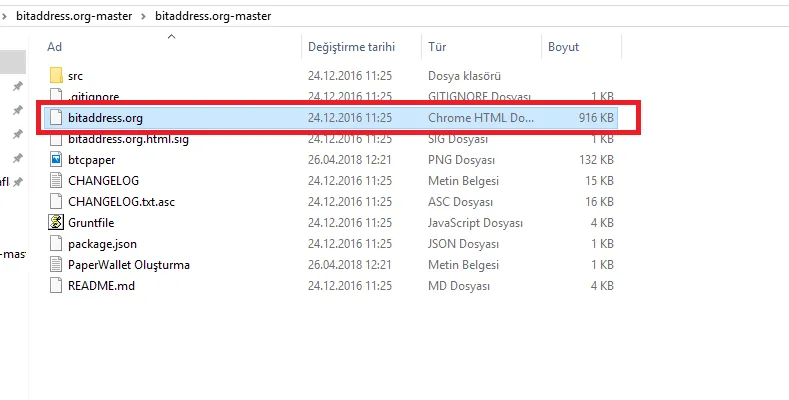Image resolution: width=789 pixels, height=400 pixels.
Task: Select the Gruntfile file name
Action: pyautogui.click(x=91, y=222)
